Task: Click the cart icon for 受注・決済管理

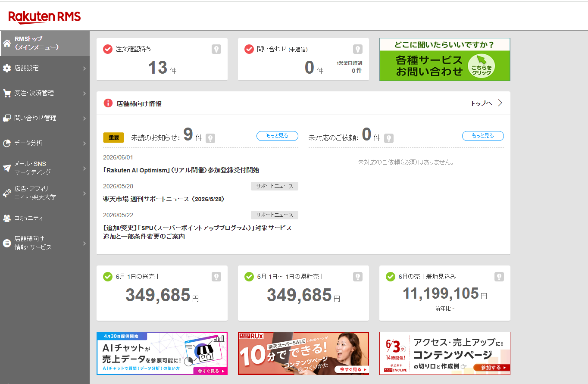Action: pyautogui.click(x=7, y=93)
